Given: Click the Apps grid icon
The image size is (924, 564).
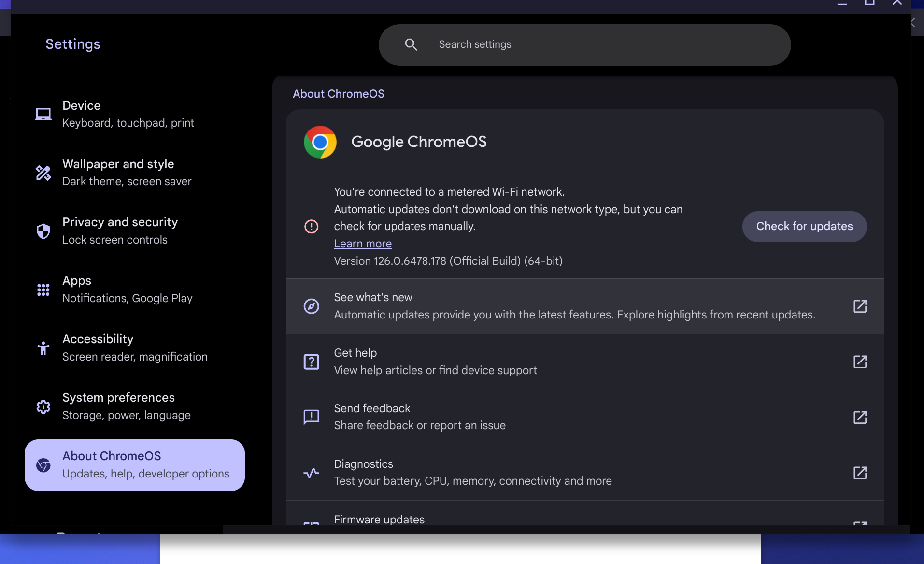Looking at the screenshot, I should point(43,289).
